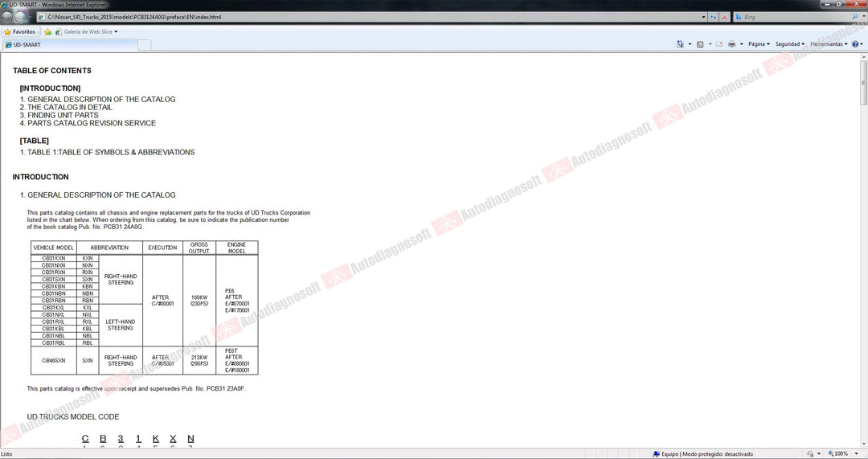Open link 3. FINDING UNIT PARTS
This screenshot has height=459, width=868.
[59, 115]
